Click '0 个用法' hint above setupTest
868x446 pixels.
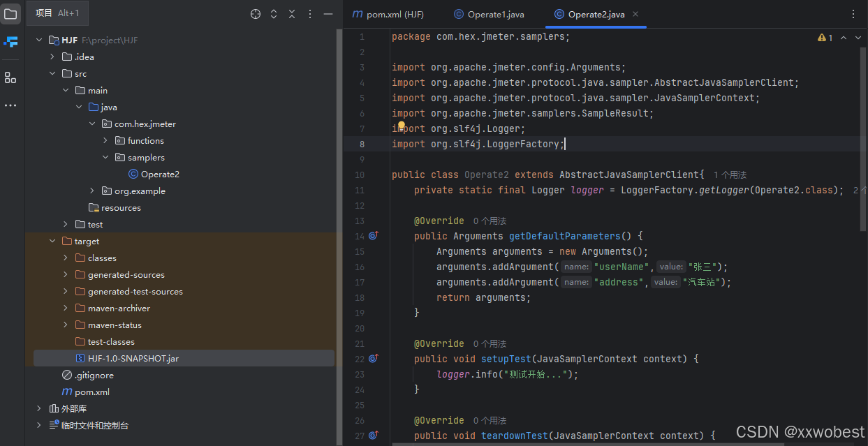(x=490, y=343)
